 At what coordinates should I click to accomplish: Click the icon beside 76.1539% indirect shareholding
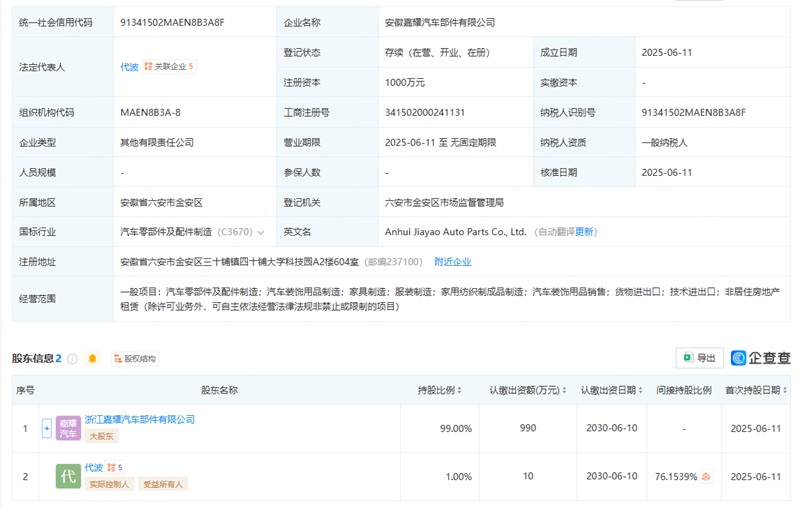[706, 476]
